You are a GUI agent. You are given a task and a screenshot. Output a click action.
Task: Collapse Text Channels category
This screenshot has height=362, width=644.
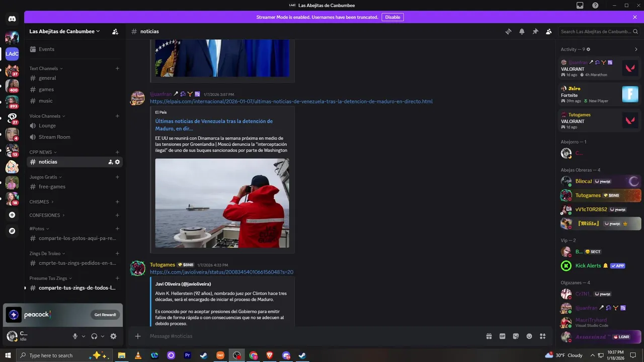pyautogui.click(x=46, y=68)
